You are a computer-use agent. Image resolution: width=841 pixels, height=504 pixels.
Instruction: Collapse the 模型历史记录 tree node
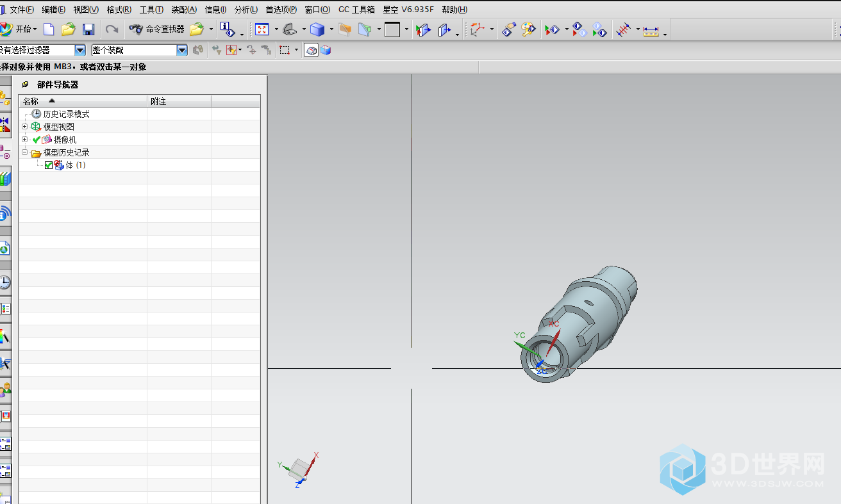pyautogui.click(x=25, y=152)
